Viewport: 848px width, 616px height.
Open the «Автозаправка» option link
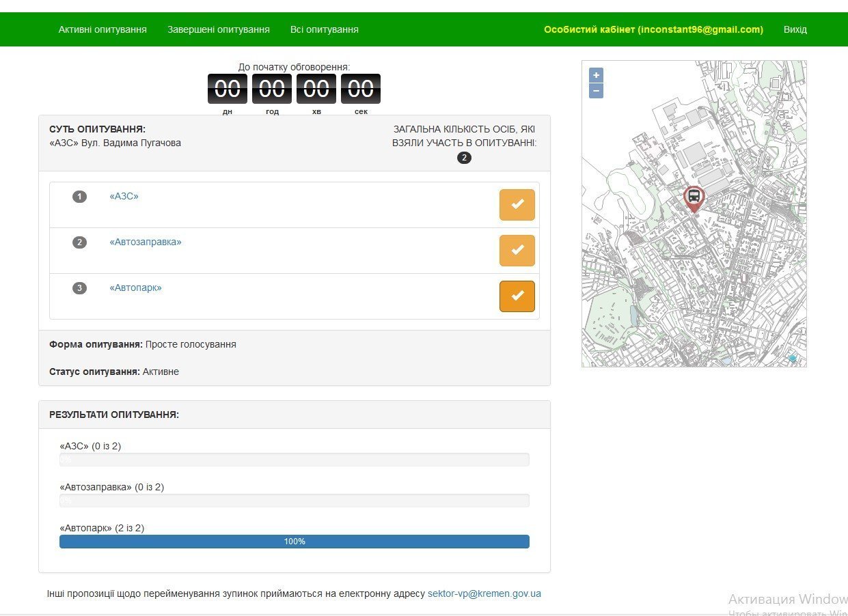pyautogui.click(x=146, y=242)
